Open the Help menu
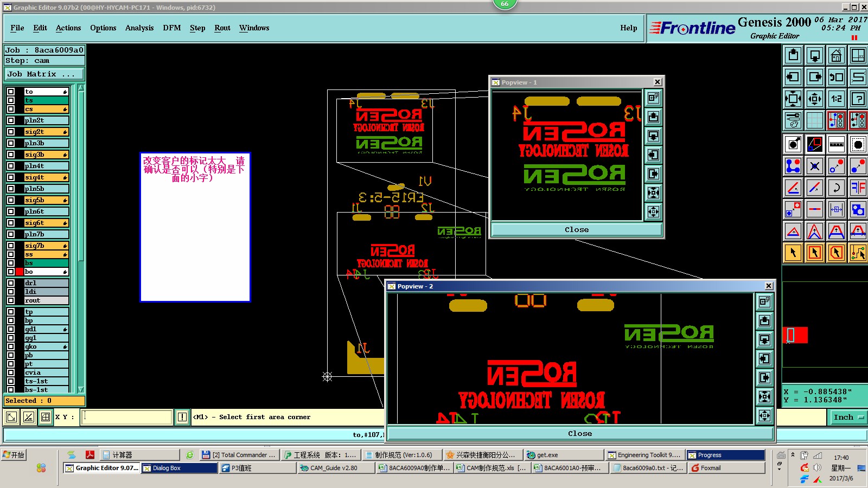This screenshot has width=868, height=488. 629,28
